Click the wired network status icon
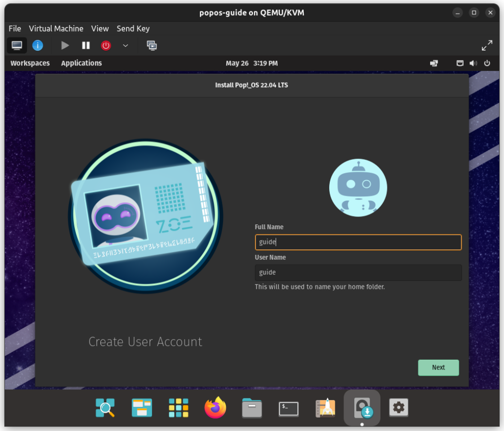The image size is (504, 431). (x=460, y=63)
